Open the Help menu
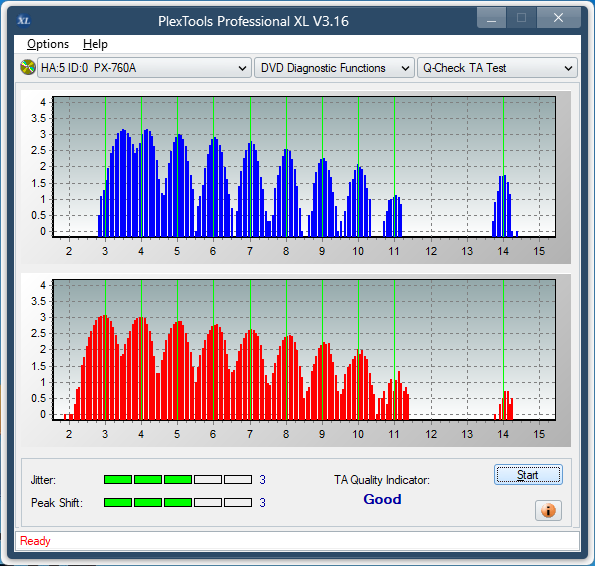Viewport: 595px width, 566px height. click(95, 44)
